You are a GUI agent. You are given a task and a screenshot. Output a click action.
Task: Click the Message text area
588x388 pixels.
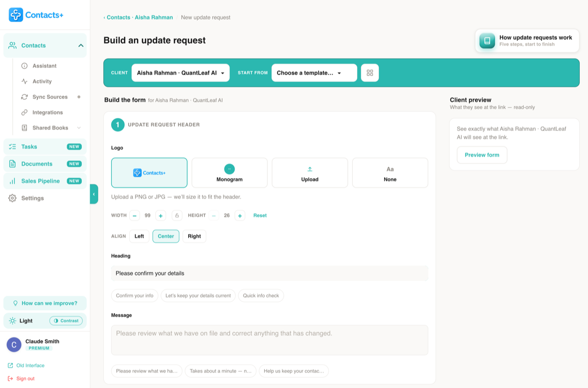coord(269,340)
